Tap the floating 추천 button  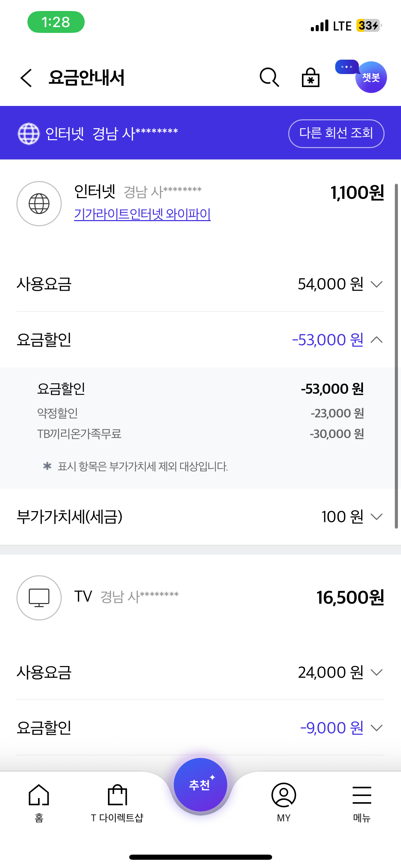click(200, 784)
